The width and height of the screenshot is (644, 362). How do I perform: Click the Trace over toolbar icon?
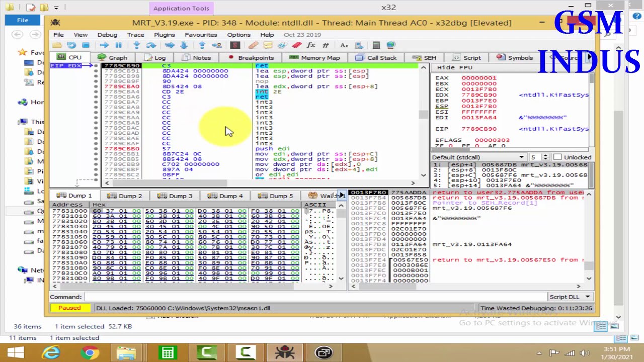click(x=184, y=45)
